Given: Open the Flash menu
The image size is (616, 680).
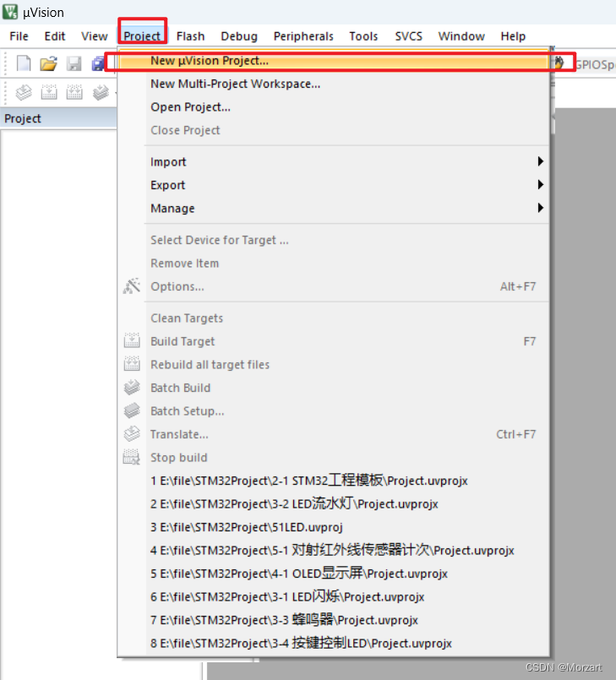Looking at the screenshot, I should click(x=190, y=36).
